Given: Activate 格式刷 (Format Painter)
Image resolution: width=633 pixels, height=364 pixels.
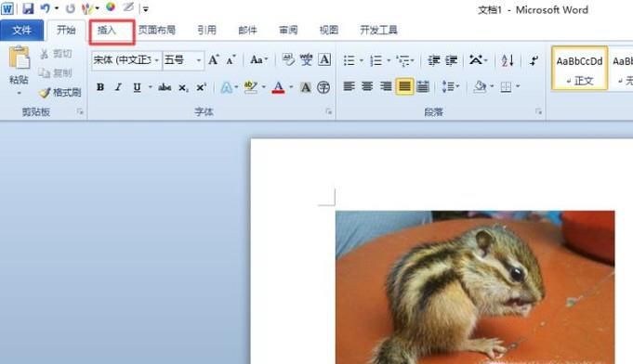Looking at the screenshot, I should (59, 92).
